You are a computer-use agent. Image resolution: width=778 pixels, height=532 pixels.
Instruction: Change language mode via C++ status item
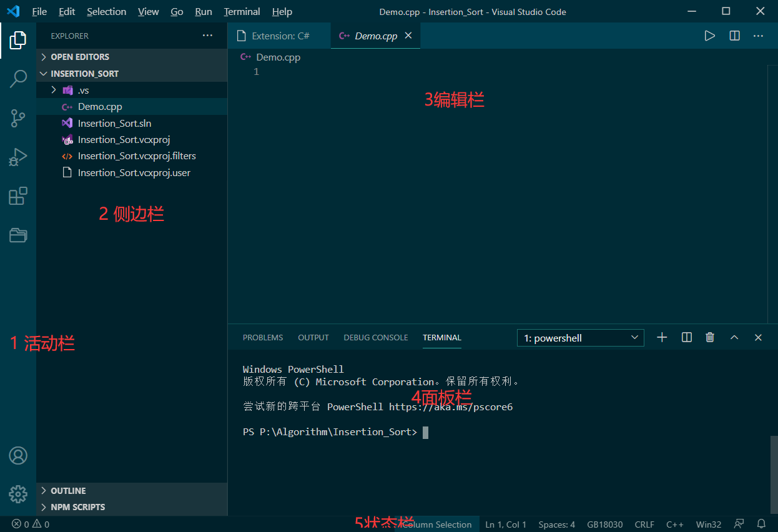[x=675, y=525]
